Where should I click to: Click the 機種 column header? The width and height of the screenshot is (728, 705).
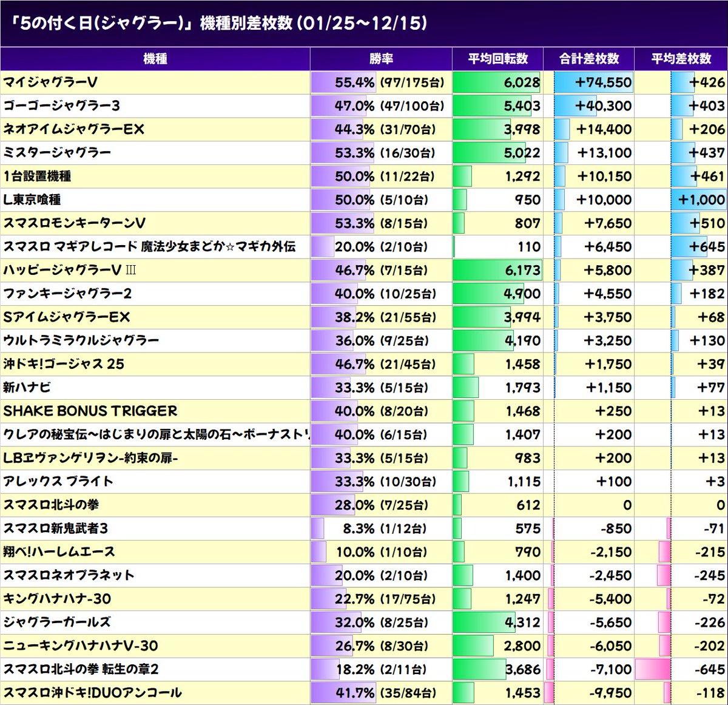pyautogui.click(x=155, y=59)
